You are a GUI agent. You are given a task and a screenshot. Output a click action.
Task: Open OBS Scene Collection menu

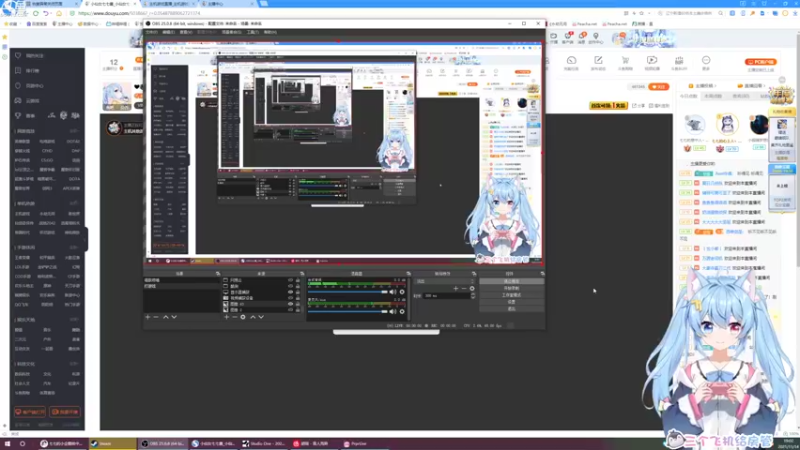pos(232,32)
